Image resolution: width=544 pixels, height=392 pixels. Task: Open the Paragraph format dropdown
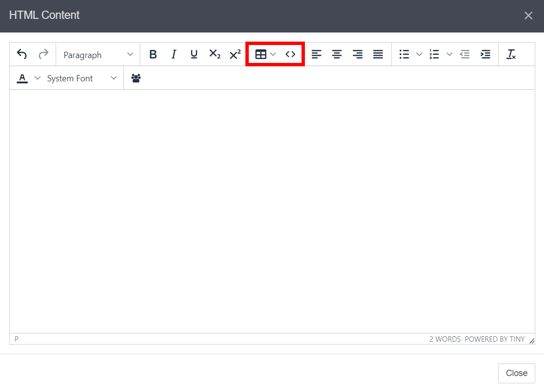pos(98,55)
